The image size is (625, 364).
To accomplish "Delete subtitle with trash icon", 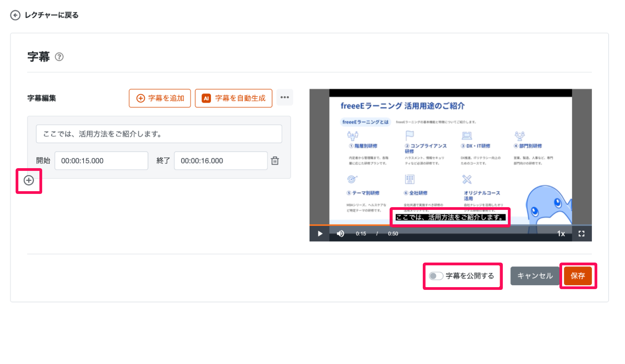I will [x=275, y=161].
